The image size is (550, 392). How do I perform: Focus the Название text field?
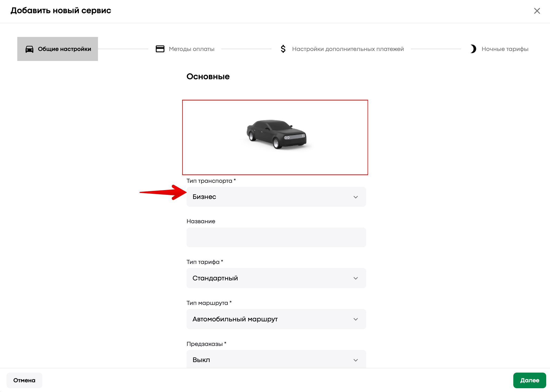pos(276,237)
